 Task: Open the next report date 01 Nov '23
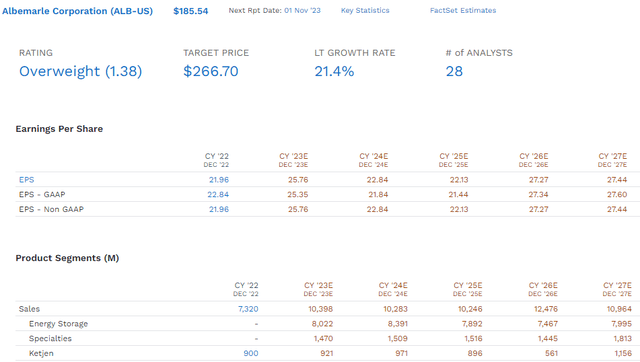pos(302,11)
